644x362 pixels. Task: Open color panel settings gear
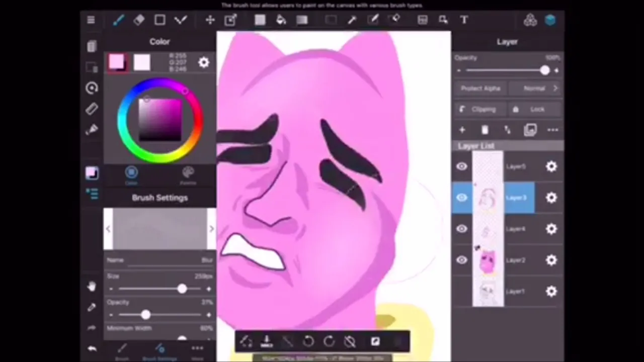pos(203,62)
